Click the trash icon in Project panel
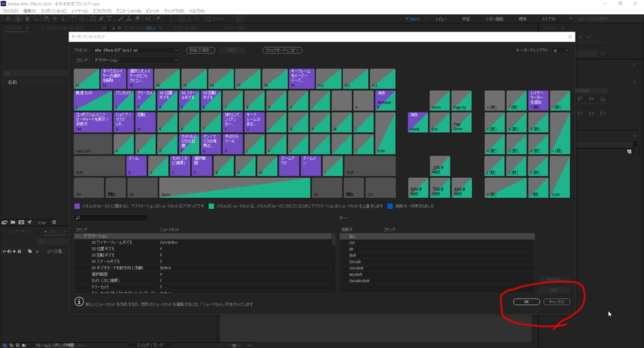Image resolution: width=644 pixels, height=348 pixels. pos(54,222)
